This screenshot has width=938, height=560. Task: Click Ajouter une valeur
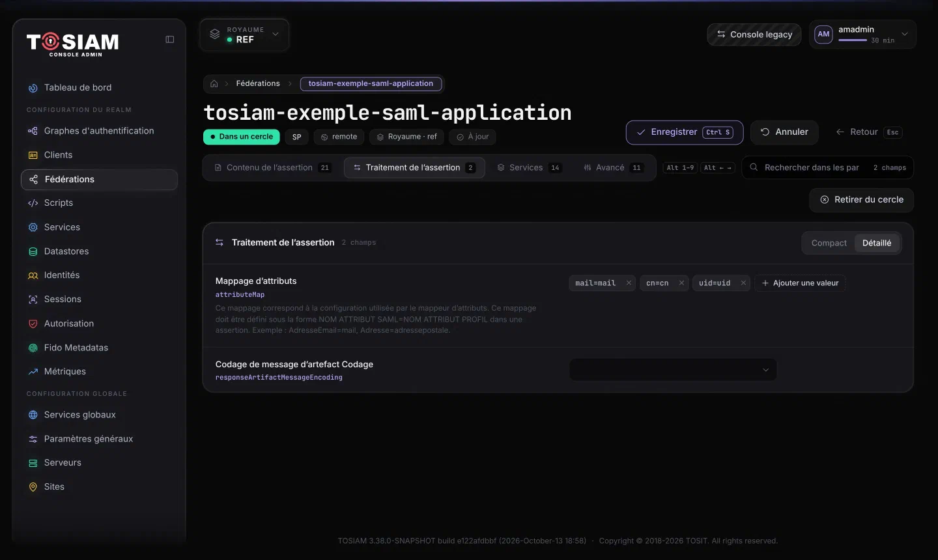click(x=800, y=283)
